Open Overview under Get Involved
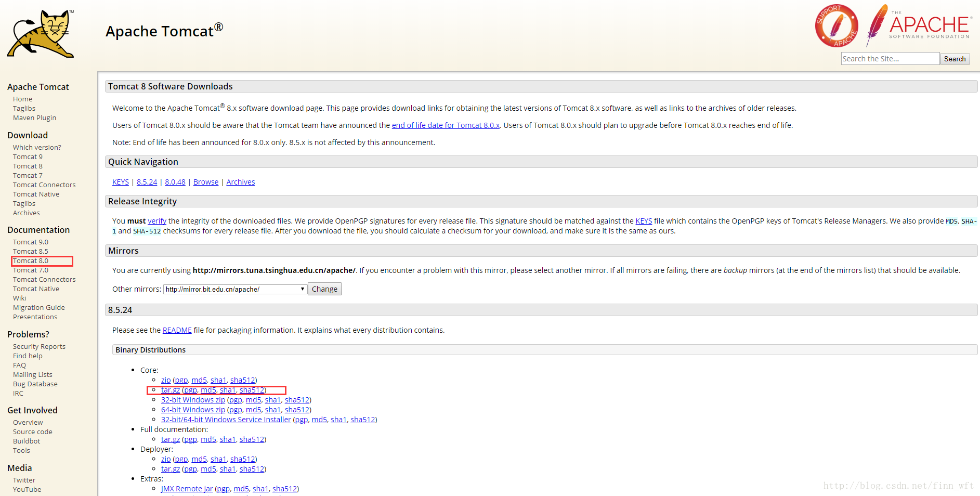The width and height of the screenshot is (980, 496). [28, 423]
